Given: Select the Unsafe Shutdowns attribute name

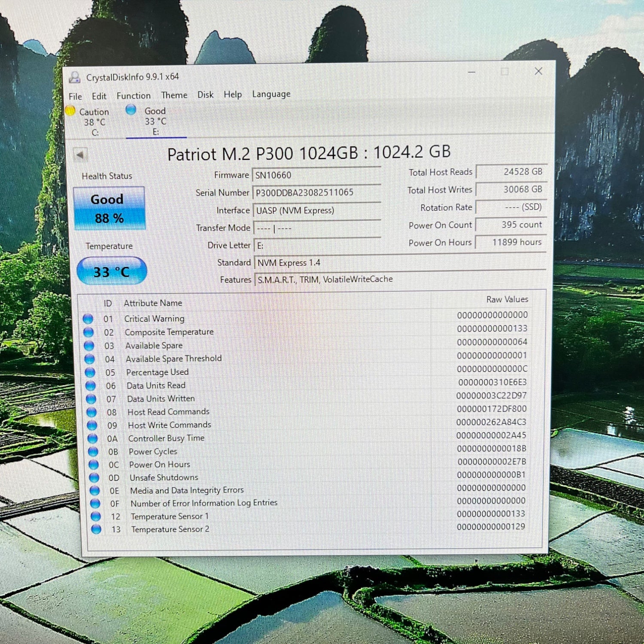Looking at the screenshot, I should (x=164, y=477).
